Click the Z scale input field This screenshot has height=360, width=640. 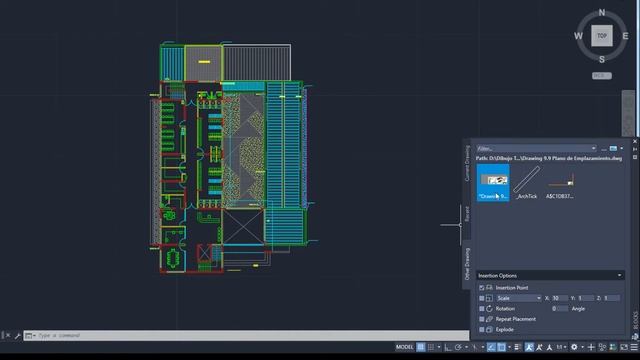(612, 298)
